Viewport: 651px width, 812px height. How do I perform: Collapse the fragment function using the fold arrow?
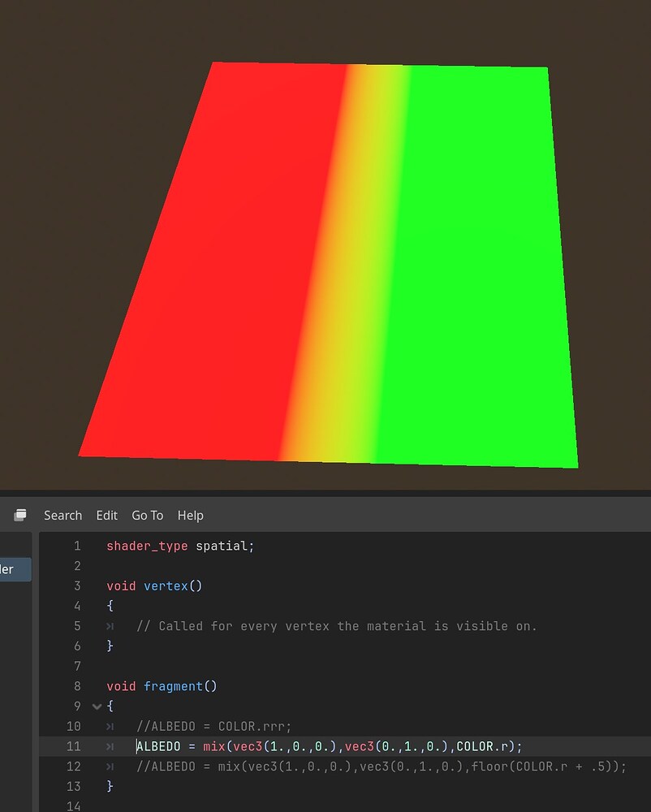97,706
